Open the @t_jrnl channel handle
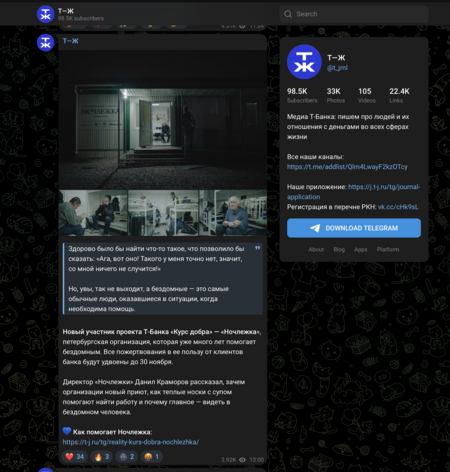Image resolution: width=450 pixels, height=472 pixels. coord(337,68)
